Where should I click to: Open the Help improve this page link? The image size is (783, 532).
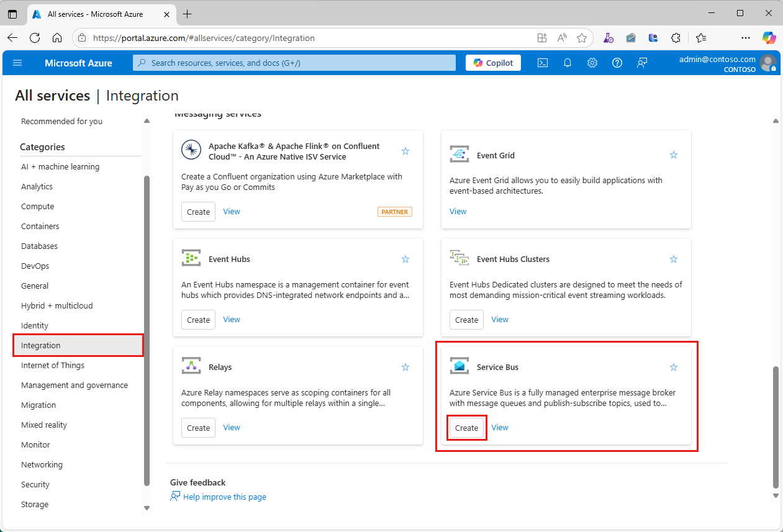click(225, 497)
